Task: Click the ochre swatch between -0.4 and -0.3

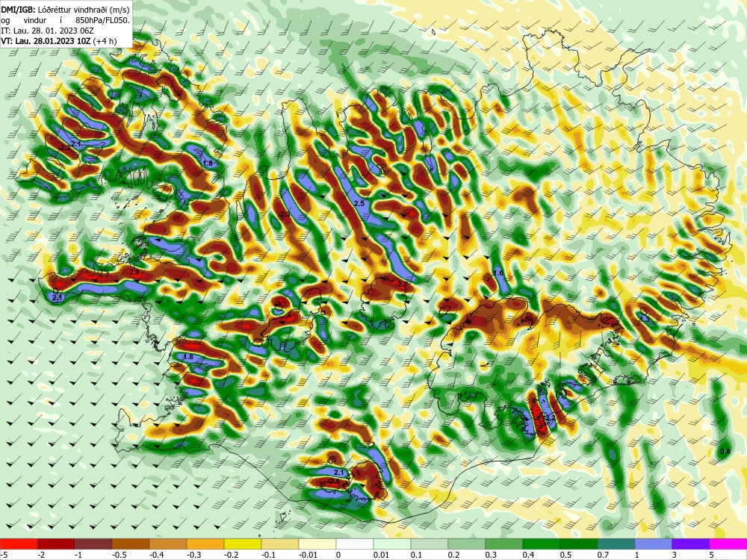Action: point(167,544)
